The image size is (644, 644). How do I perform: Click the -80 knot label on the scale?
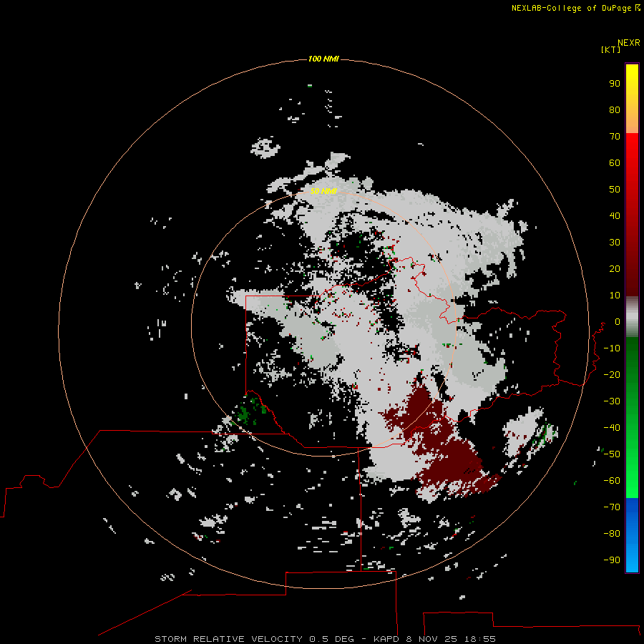pos(612,534)
